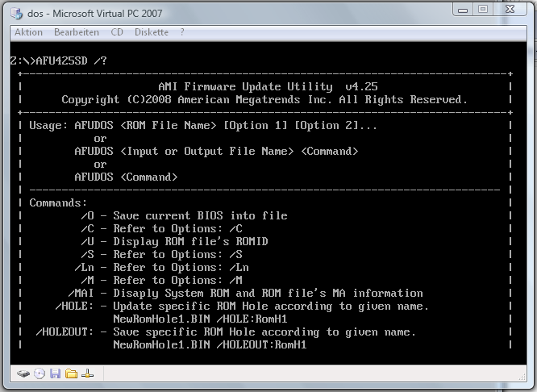Click '/Ln - Refer to Options: /Ln'
Viewport: 537px width, 392px height.
161,267
